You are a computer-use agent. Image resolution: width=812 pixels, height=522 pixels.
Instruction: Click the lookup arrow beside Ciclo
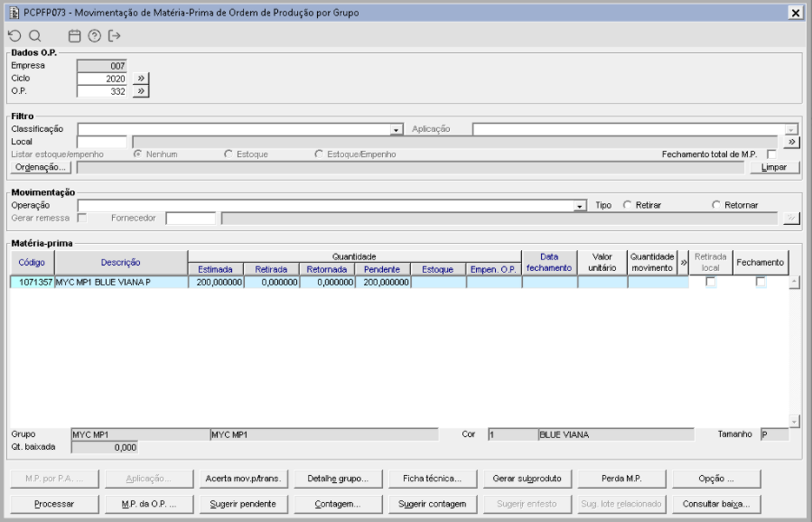(x=141, y=79)
